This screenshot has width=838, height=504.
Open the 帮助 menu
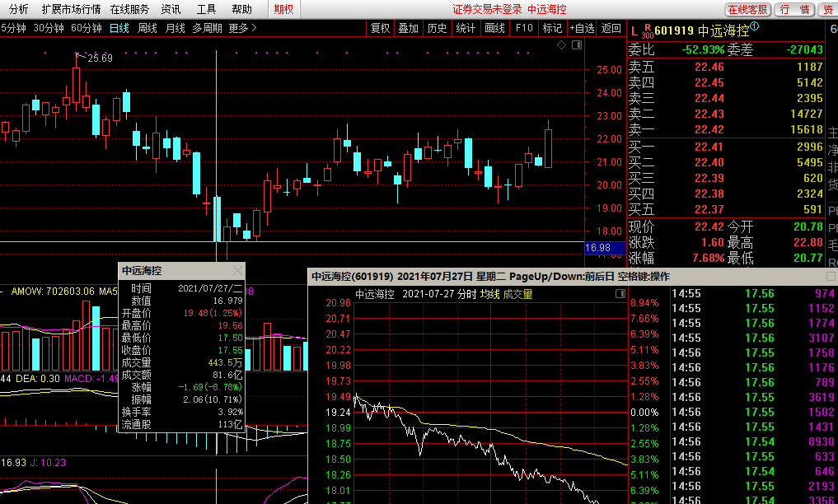tap(241, 9)
